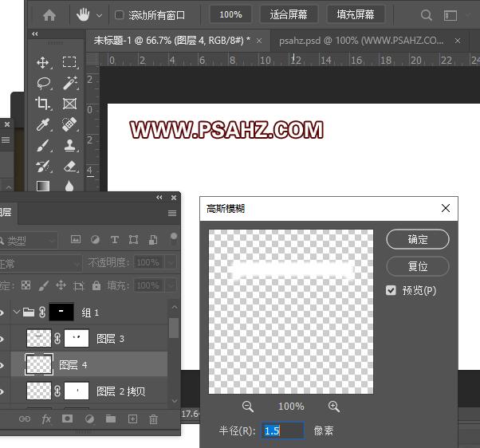Open the workspace layout icon

[x=450, y=15]
